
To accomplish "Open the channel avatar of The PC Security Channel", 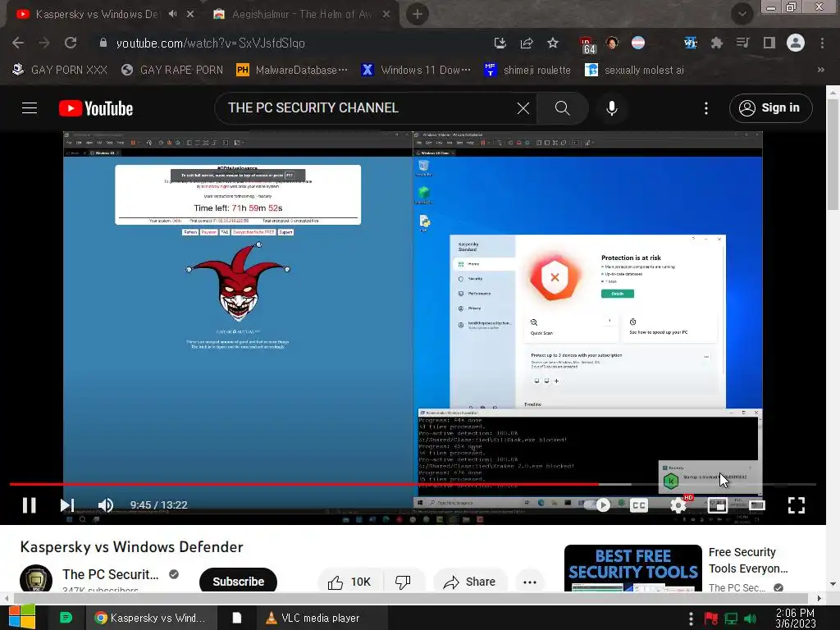I will pos(36,579).
